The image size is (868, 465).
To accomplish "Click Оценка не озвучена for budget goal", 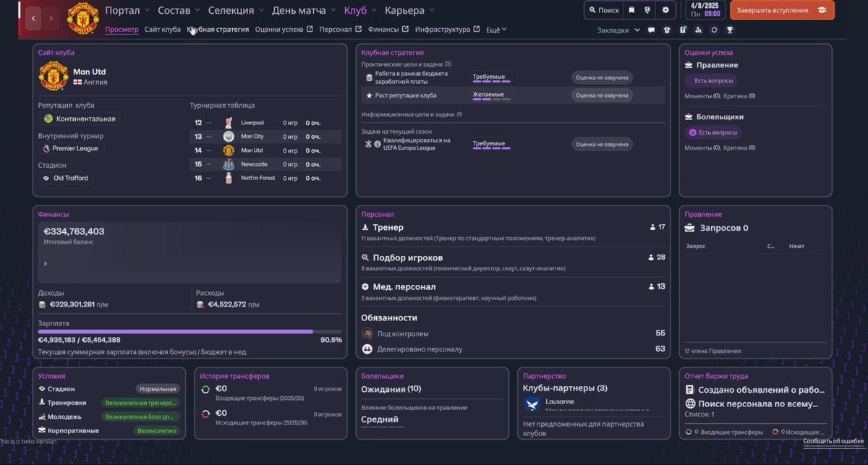I will click(602, 77).
